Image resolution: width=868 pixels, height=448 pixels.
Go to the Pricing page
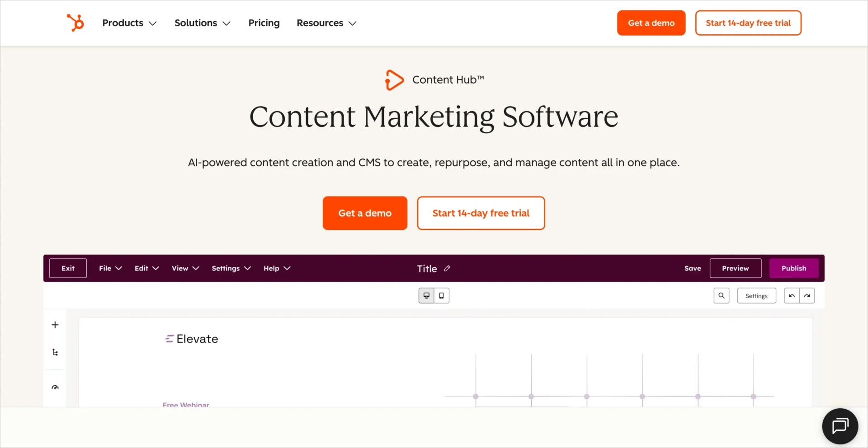point(264,23)
